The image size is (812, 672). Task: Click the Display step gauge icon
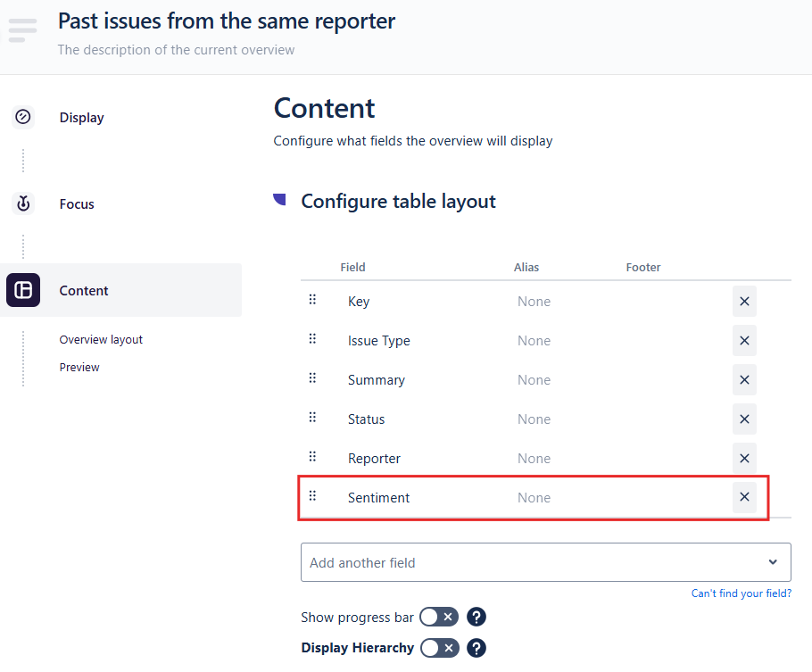point(23,117)
